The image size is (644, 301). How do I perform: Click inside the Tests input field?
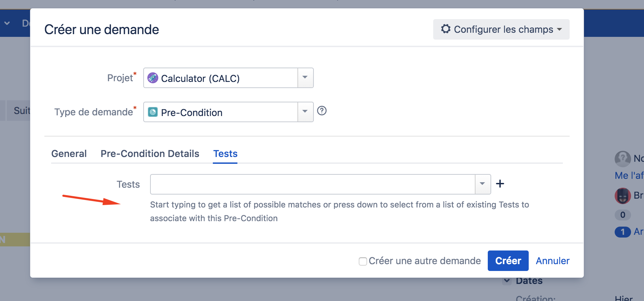pos(312,184)
